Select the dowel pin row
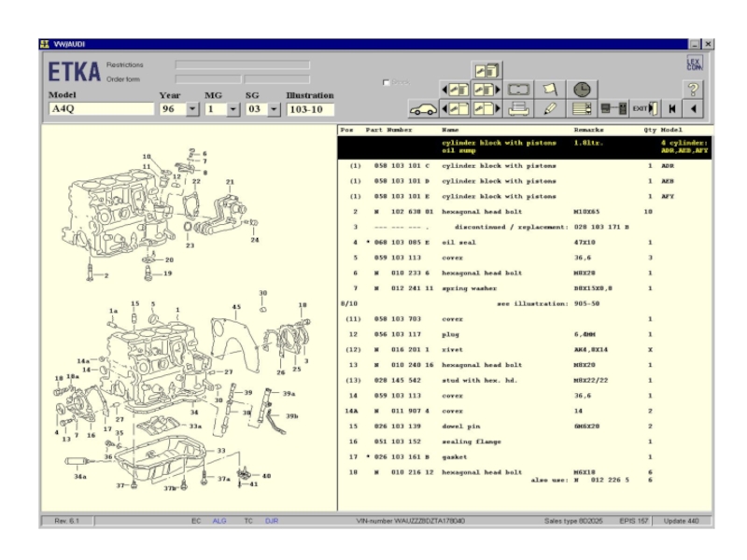Viewport: 747px width, 560px height. (525, 427)
